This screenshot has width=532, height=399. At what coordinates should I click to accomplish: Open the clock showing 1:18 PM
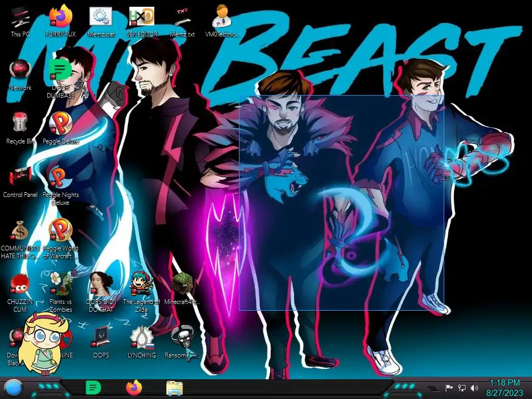tap(504, 388)
